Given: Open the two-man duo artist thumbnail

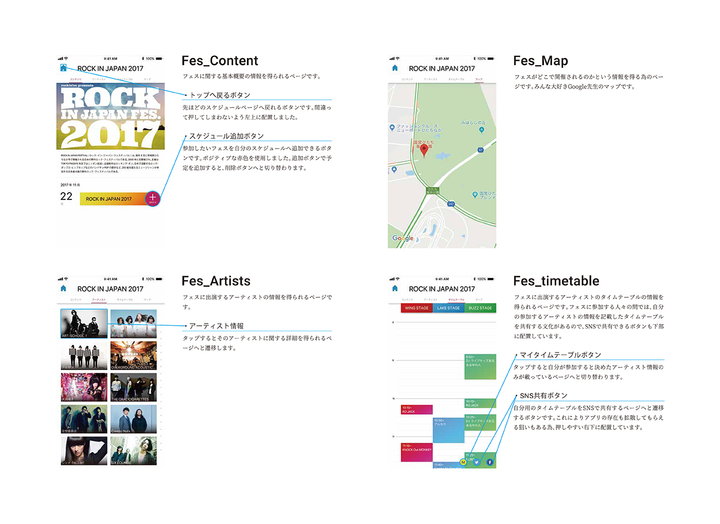Looking at the screenshot, I should pyautogui.click(x=133, y=419).
